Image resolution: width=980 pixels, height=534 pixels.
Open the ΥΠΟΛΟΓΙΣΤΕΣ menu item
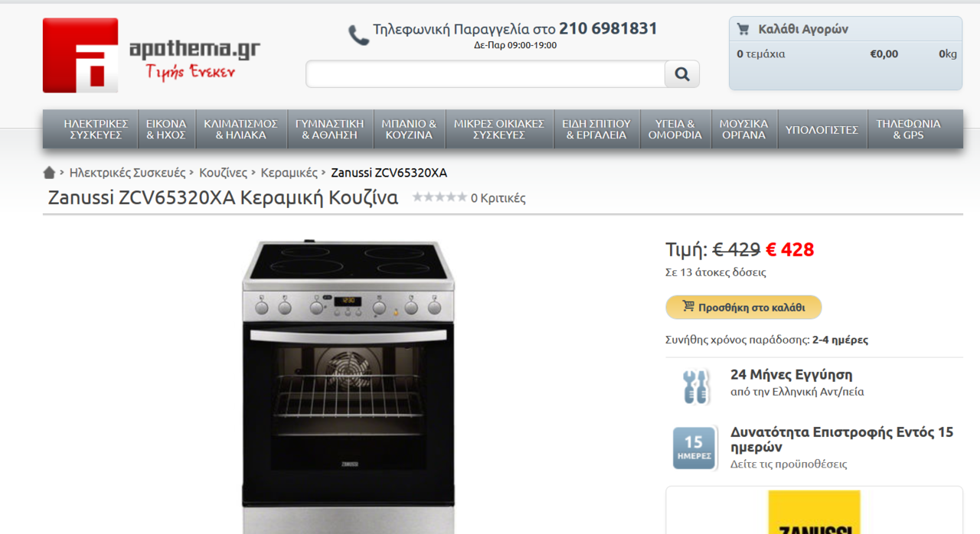click(x=822, y=129)
